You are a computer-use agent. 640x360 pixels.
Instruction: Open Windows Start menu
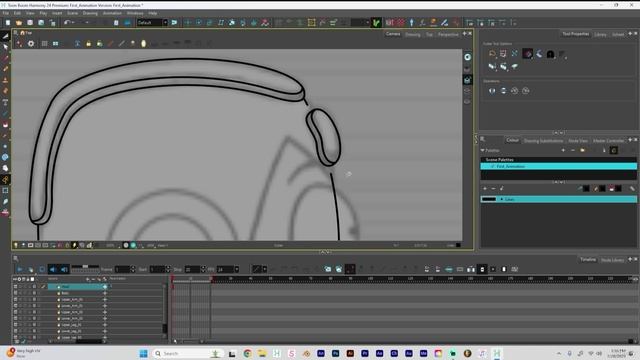[x=143, y=353]
